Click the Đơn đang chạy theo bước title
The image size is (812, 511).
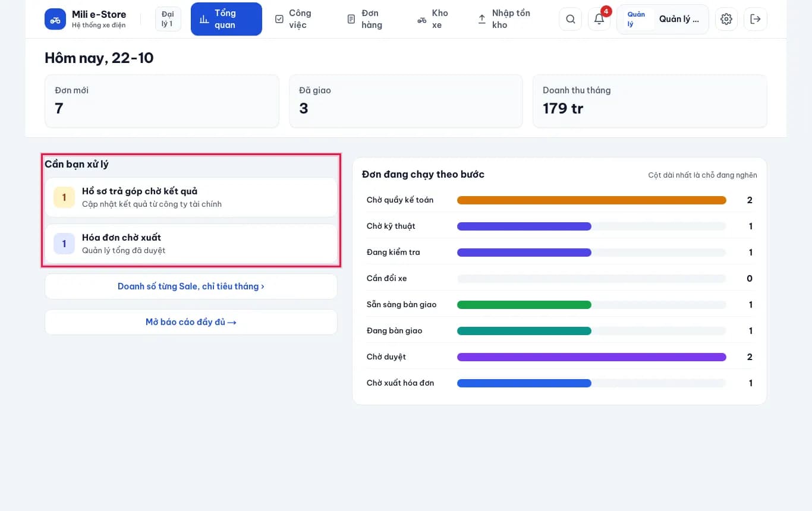pos(423,174)
